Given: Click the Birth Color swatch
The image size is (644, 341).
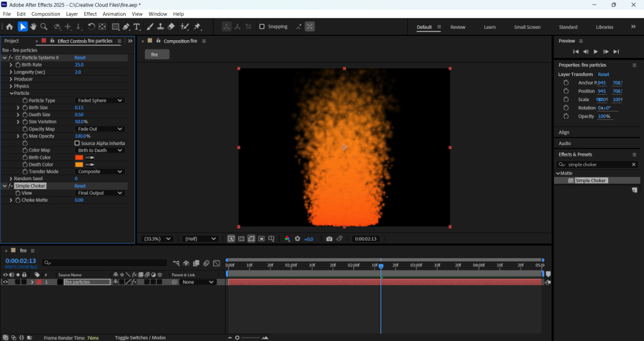Looking at the screenshot, I should pos(79,158).
